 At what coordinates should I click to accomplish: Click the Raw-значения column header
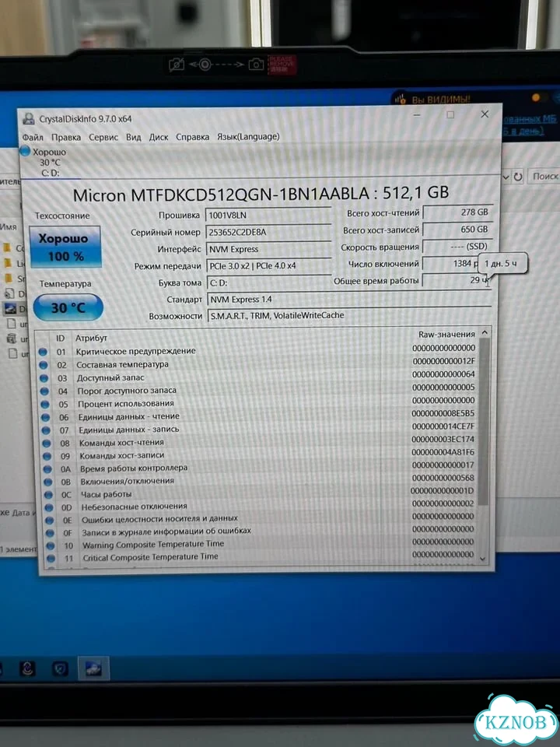(x=446, y=335)
